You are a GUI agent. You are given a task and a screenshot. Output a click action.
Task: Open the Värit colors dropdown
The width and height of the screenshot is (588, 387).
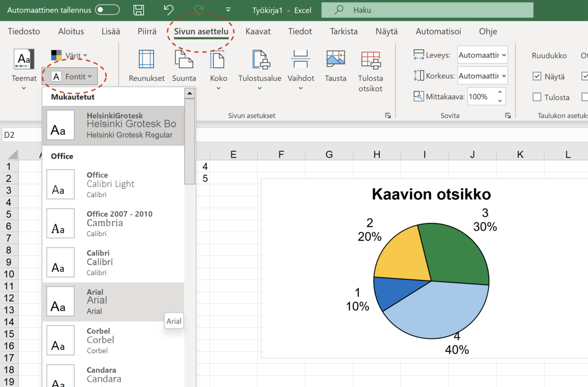tap(70, 55)
